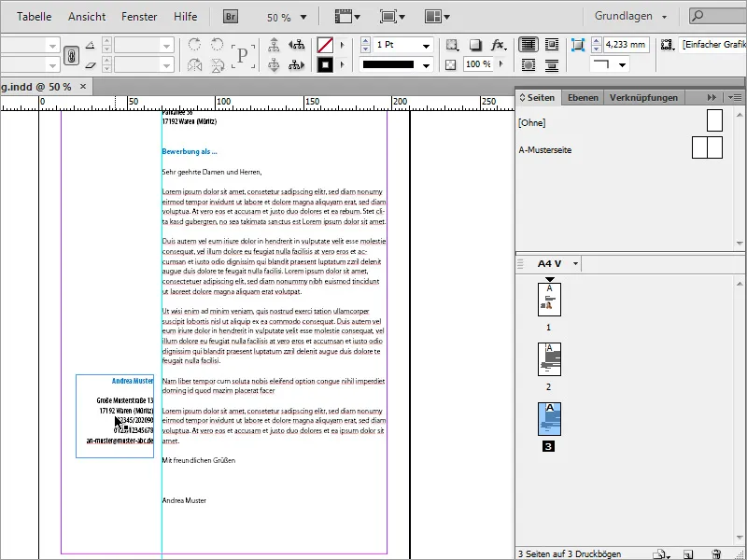Viewport: 747px width, 560px height.
Task: Click the fill swatch with red slash
Action: [325, 45]
